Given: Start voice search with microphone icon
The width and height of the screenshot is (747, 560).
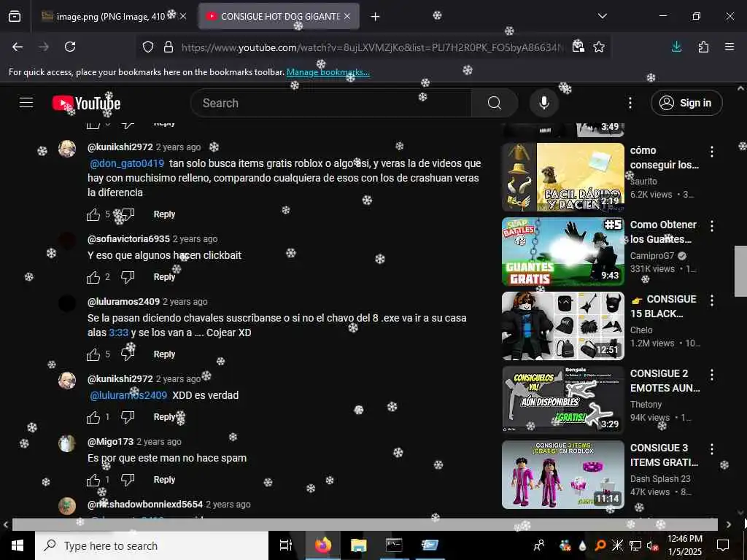Looking at the screenshot, I should click(543, 103).
